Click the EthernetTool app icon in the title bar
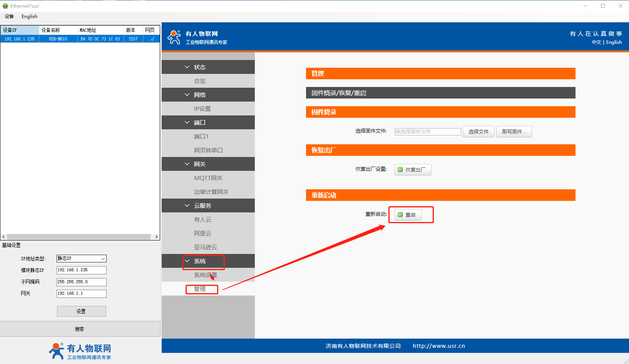629x364 pixels. point(5,6)
